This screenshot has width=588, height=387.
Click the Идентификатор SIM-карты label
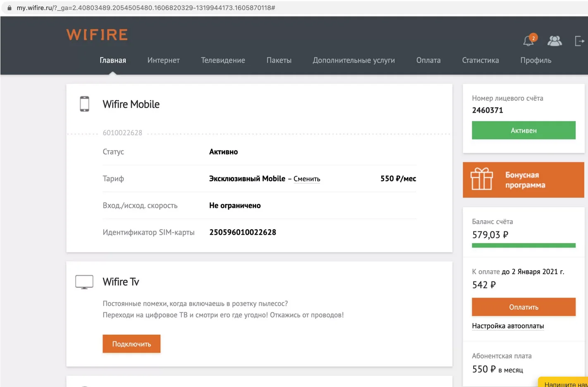point(148,232)
